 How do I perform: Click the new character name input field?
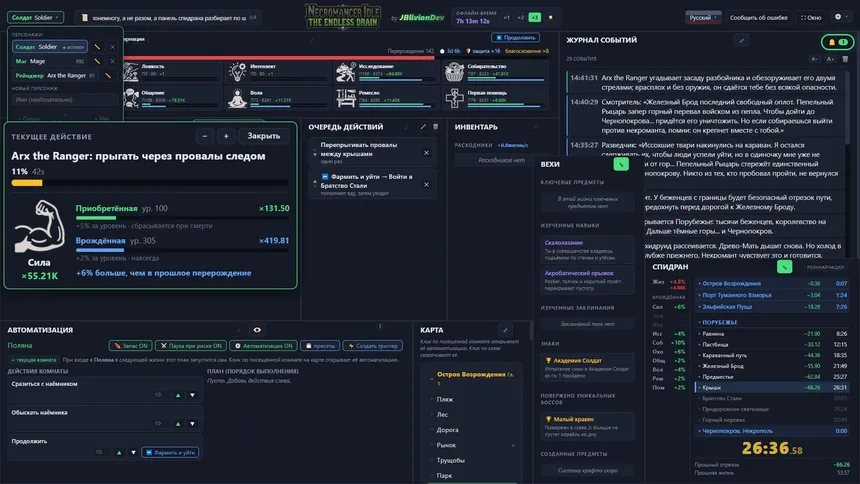tap(64, 100)
